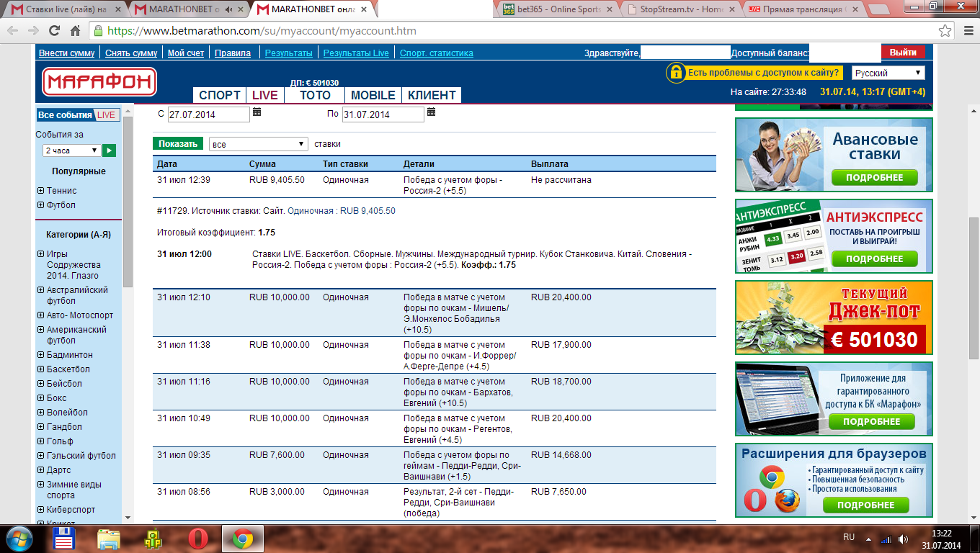Open the КЛИЕНТ tab
980x553 pixels.
coord(432,95)
